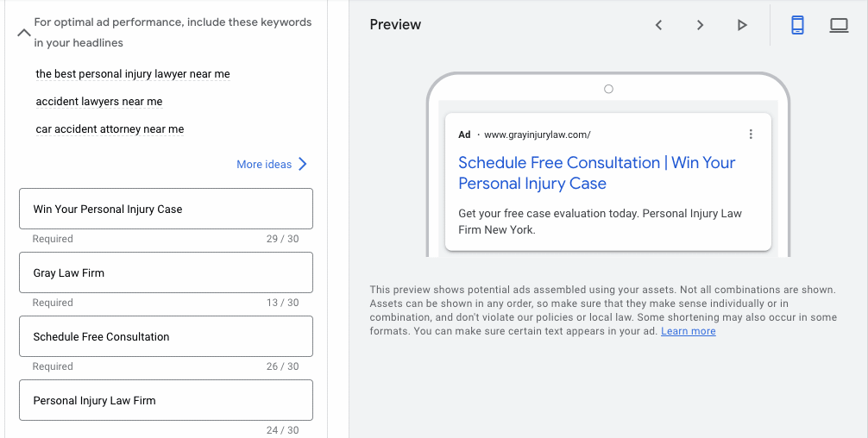868x438 pixels.
Task: Click the ad description text in preview
Action: pyautogui.click(x=600, y=222)
